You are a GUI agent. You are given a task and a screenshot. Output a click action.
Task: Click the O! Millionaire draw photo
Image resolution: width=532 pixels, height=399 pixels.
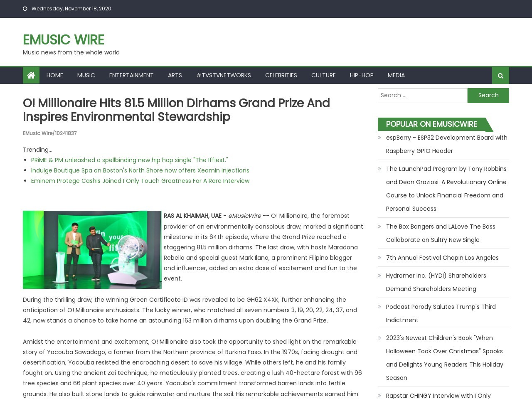[92, 249]
